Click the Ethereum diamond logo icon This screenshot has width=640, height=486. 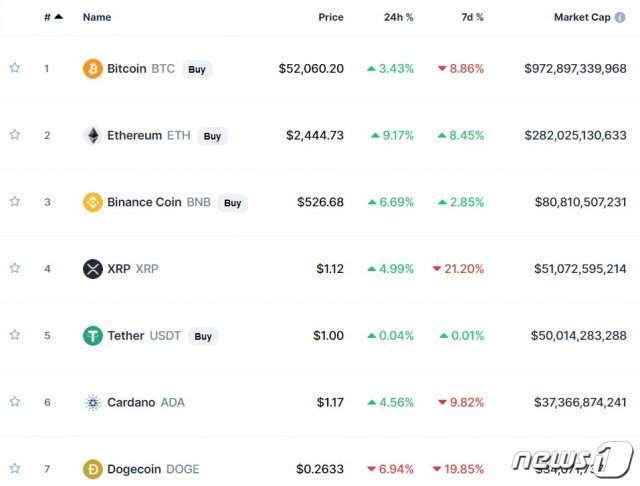(93, 135)
